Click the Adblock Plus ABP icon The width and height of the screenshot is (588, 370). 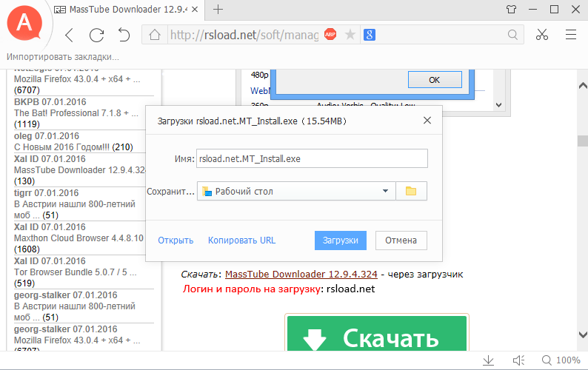pyautogui.click(x=330, y=35)
